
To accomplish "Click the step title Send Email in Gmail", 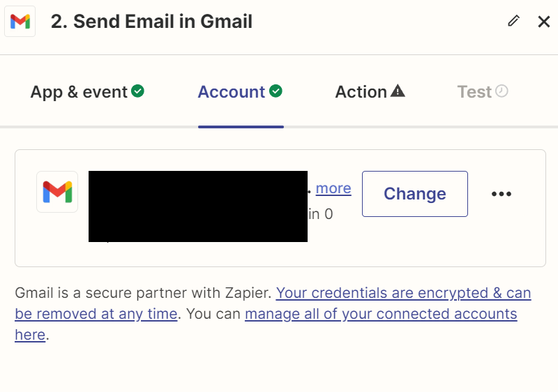I will (151, 22).
